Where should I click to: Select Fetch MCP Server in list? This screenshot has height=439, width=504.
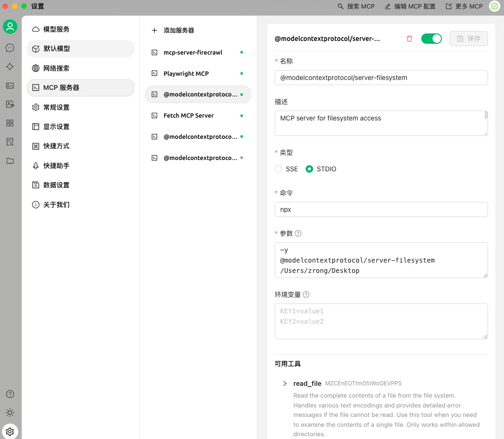(198, 115)
